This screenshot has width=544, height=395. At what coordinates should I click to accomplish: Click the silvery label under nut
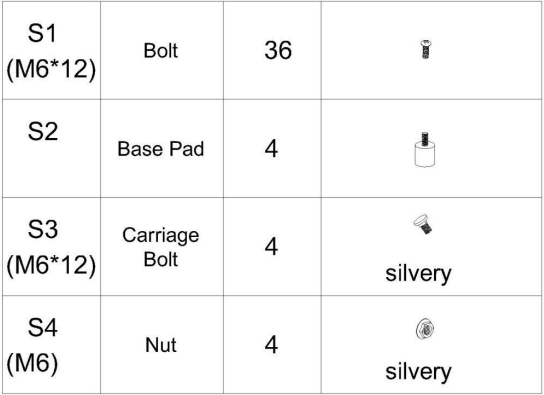click(418, 372)
